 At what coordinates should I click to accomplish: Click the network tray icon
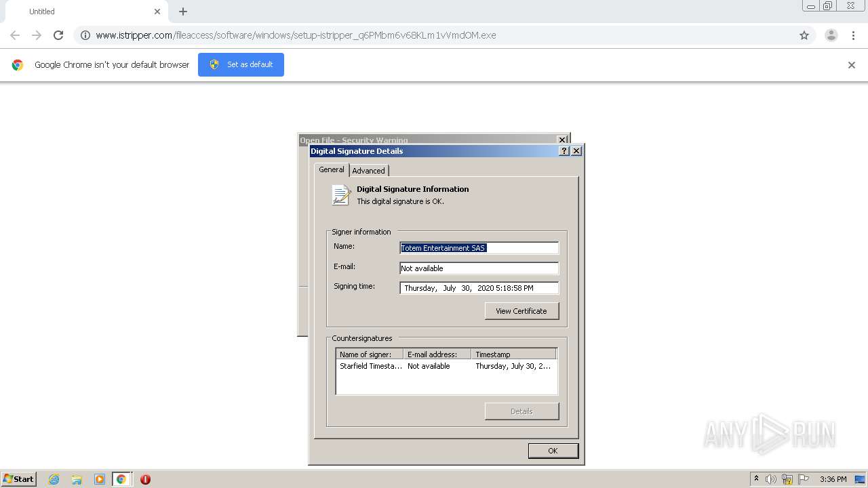787,479
